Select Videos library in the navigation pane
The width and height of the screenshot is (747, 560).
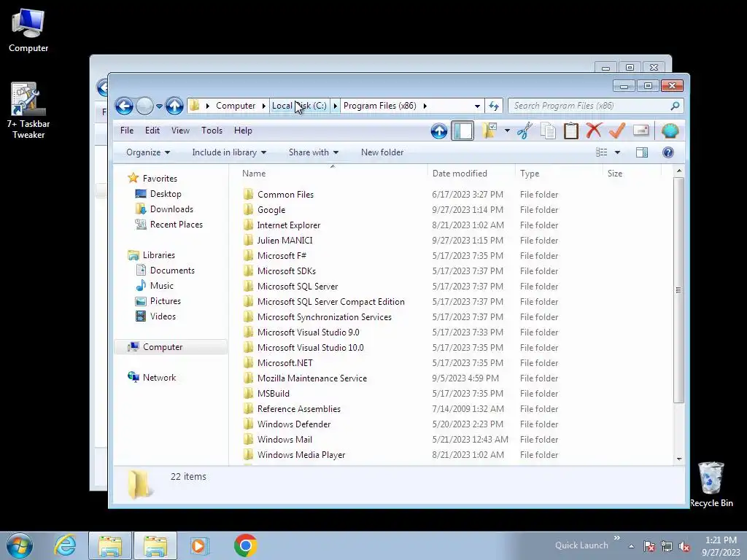(163, 316)
